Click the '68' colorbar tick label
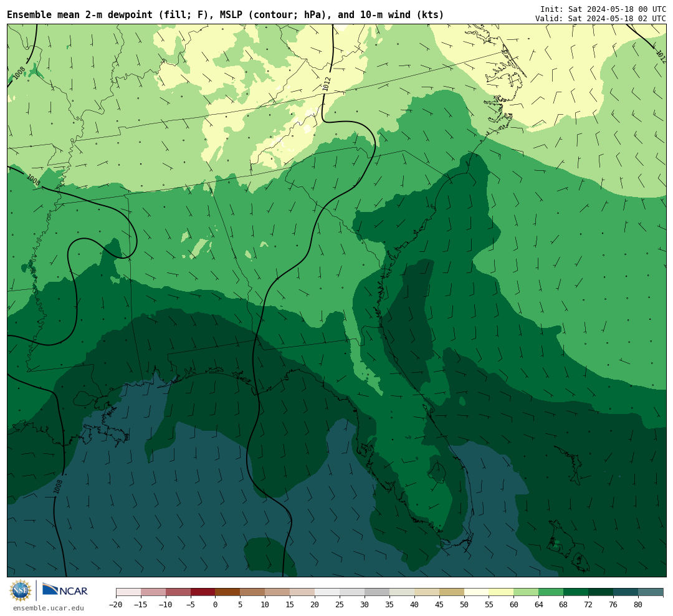The image size is (673, 616). pyautogui.click(x=563, y=605)
